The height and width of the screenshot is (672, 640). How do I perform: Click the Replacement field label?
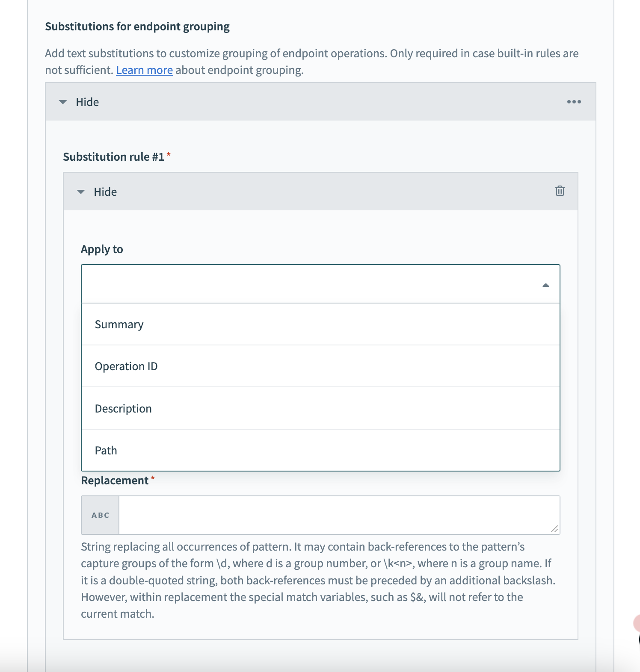click(x=115, y=480)
